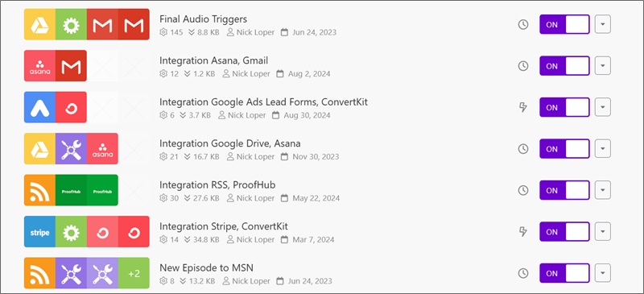The image size is (644, 294).
Task: Click the Asana icon in Integration Asana, Gmail row
Action: tap(39, 66)
